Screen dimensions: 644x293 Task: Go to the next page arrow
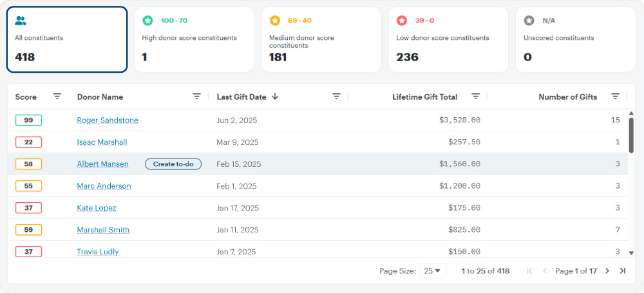[607, 271]
